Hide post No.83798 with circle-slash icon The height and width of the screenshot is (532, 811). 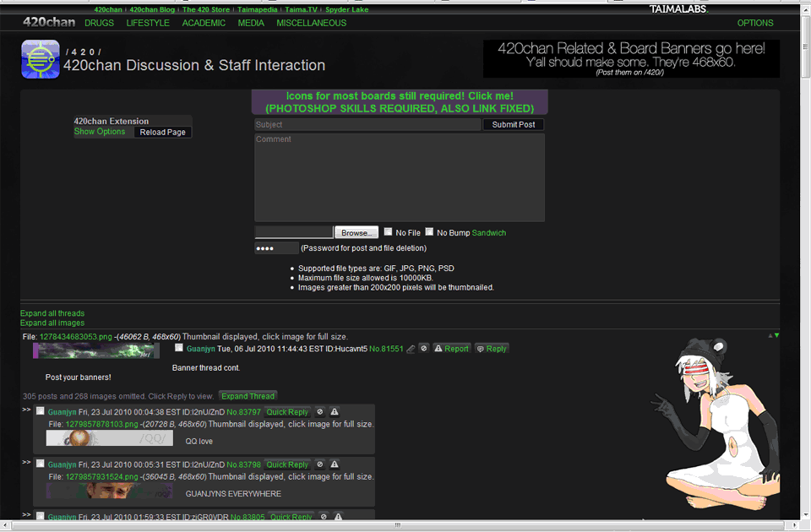tap(319, 464)
